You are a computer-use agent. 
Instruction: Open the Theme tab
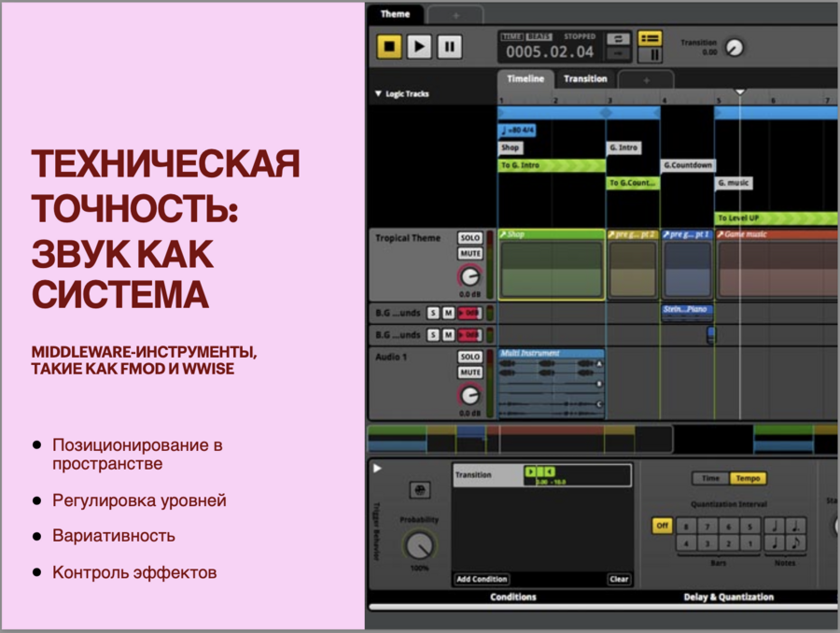coord(396,14)
